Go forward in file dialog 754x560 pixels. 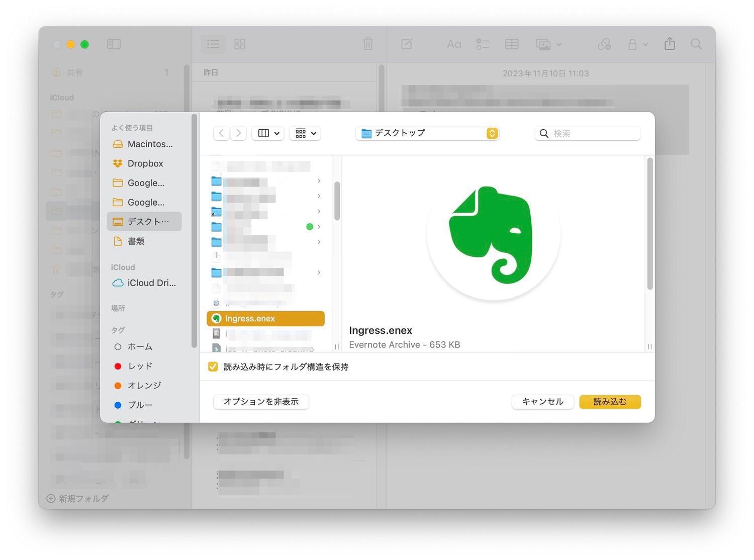coord(238,133)
